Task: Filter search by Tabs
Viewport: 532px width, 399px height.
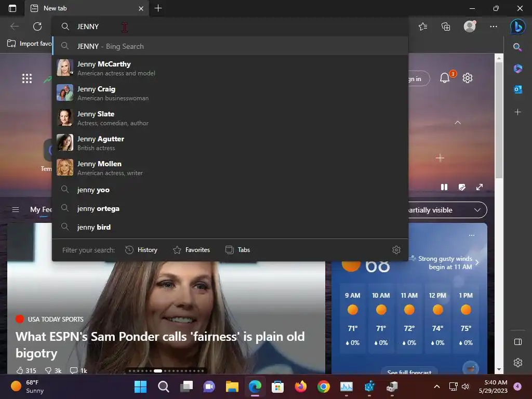Action: [x=238, y=250]
